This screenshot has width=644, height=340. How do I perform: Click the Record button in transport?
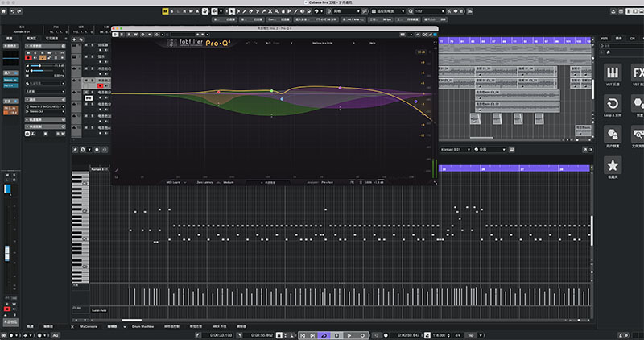363,335
